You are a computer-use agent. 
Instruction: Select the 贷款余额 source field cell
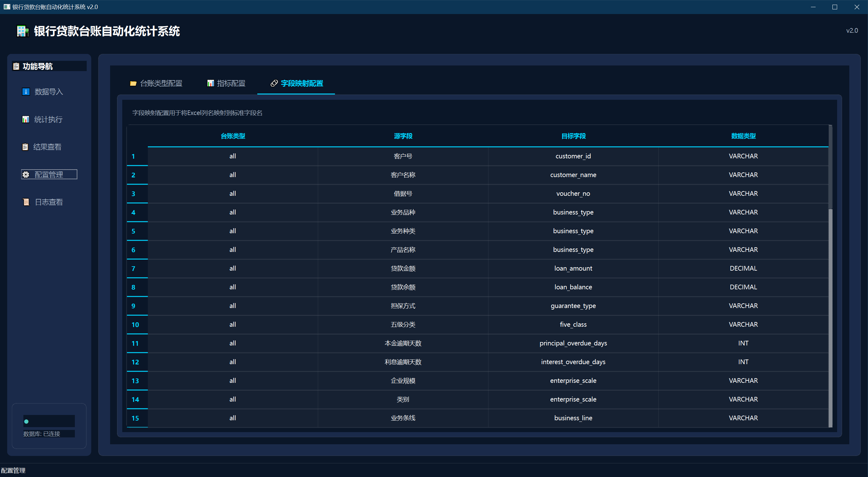(403, 287)
